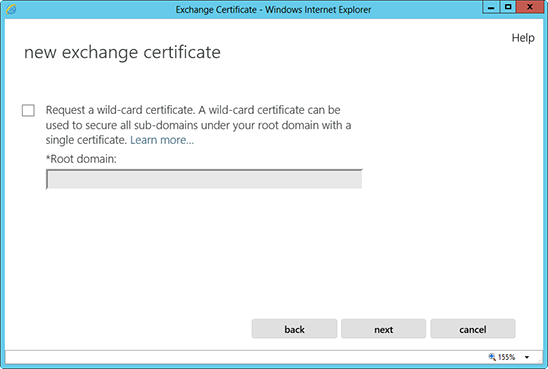
Task: Click the empty status bar area
Action: (x=245, y=357)
